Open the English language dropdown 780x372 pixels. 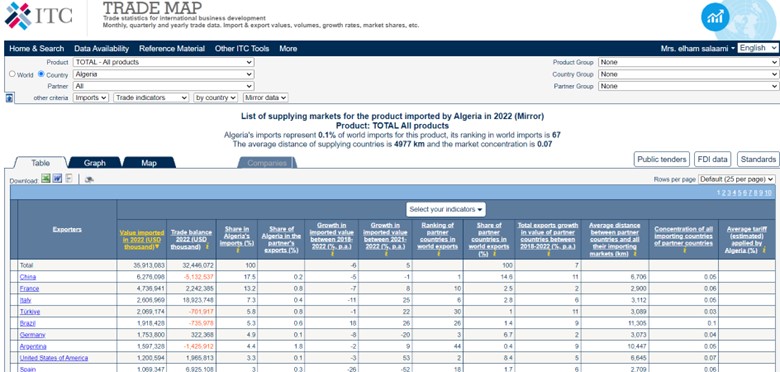coord(758,48)
